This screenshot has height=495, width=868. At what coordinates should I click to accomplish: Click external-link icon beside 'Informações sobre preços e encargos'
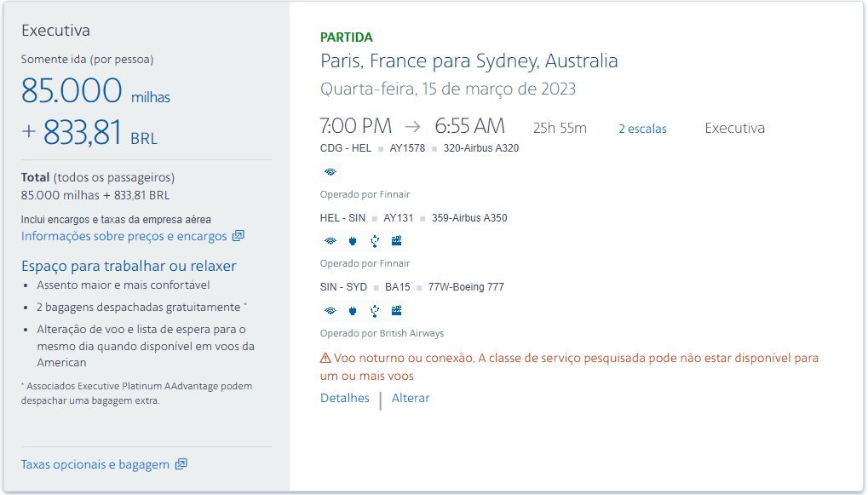239,236
